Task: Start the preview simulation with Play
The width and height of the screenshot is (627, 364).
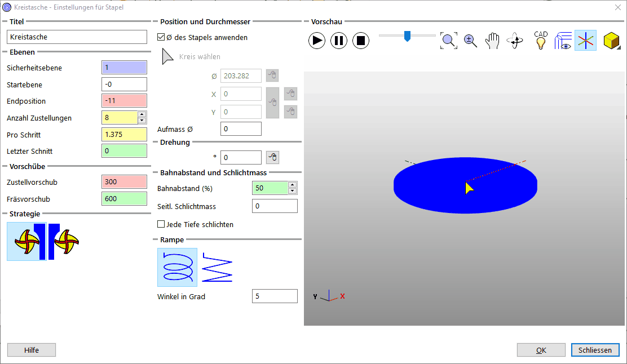Action: [x=317, y=41]
